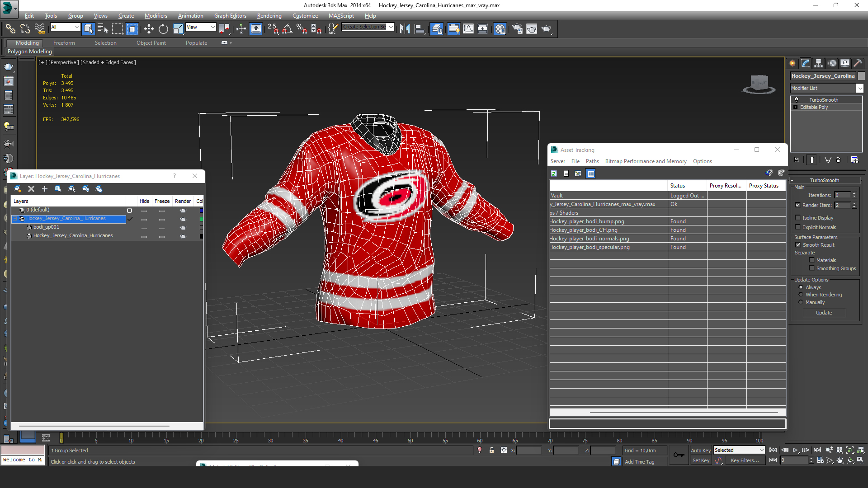Select bodi_up001 in layer list
This screenshot has width=868, height=488.
(x=46, y=227)
